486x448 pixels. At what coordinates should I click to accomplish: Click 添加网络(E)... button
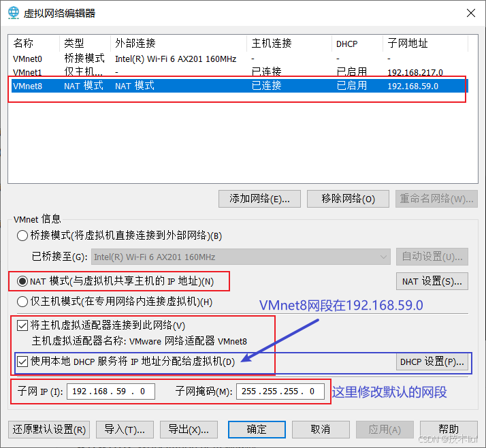[259, 199]
